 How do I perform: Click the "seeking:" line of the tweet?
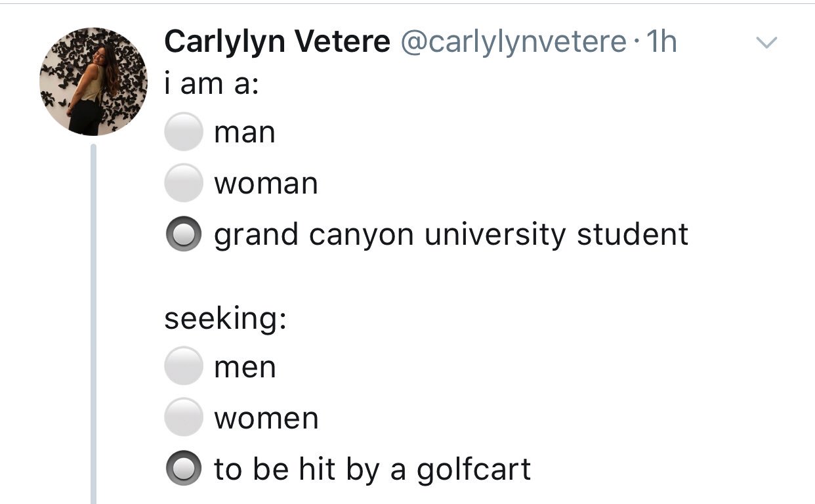(x=225, y=320)
